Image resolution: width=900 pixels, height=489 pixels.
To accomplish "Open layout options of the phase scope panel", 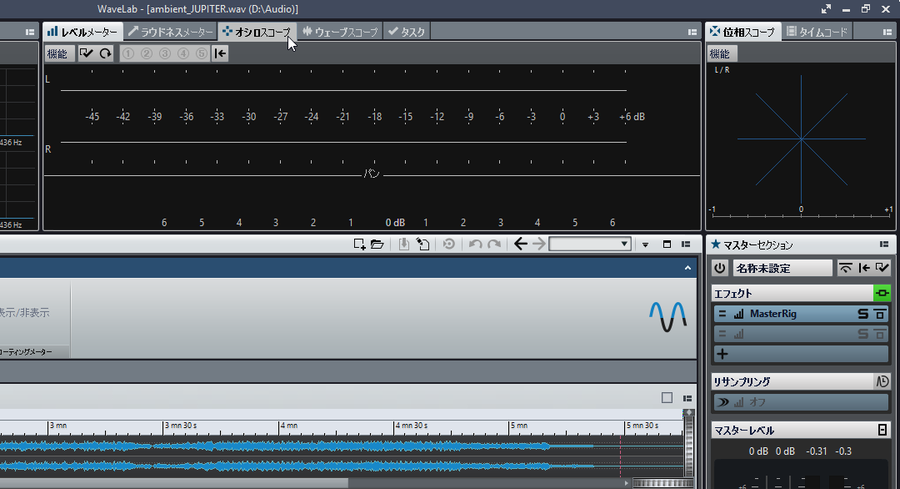I will tap(887, 32).
